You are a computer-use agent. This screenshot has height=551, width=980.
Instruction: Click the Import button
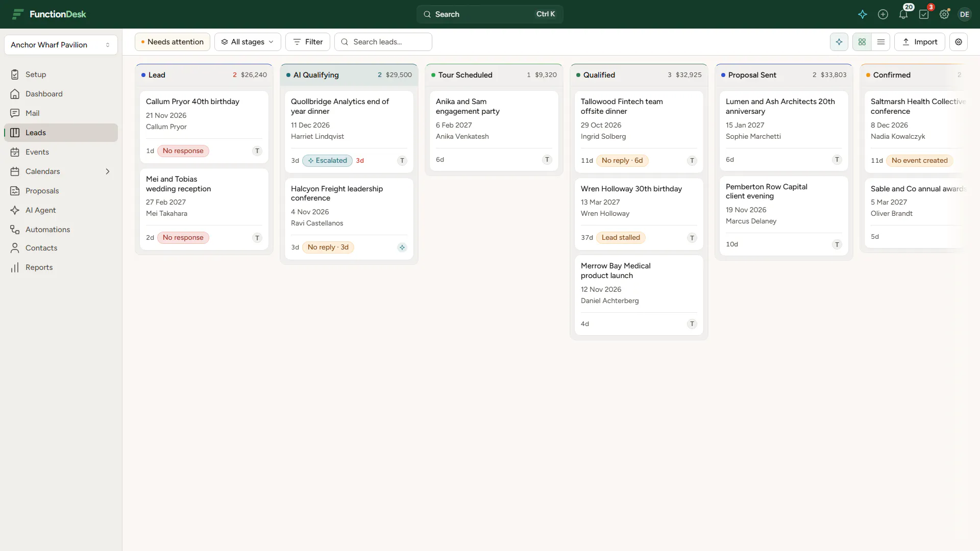pyautogui.click(x=920, y=42)
